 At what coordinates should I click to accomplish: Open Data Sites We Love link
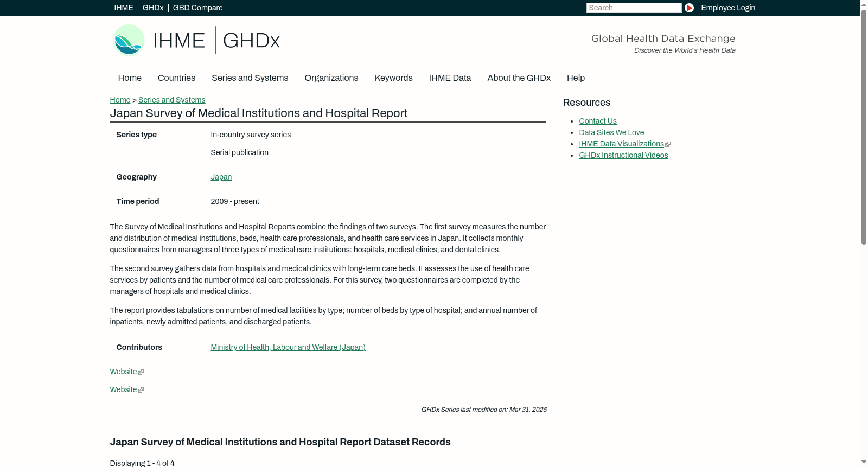tap(611, 132)
